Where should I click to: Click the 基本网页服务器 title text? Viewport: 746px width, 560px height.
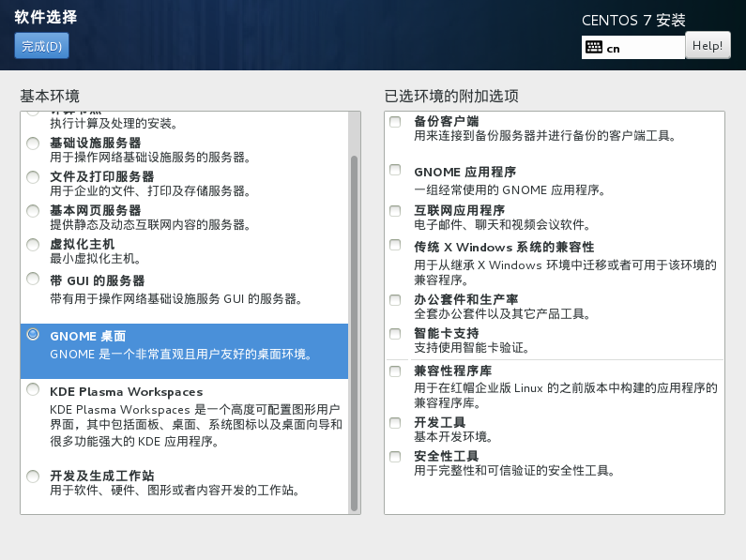pyautogui.click(x=96, y=210)
